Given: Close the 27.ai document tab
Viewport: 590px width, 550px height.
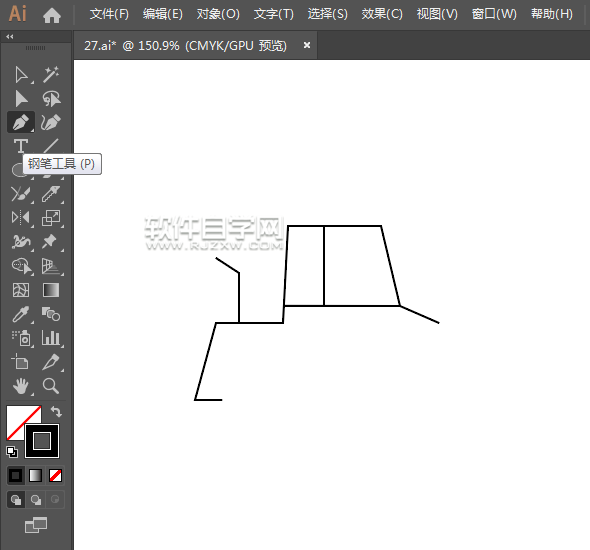Looking at the screenshot, I should [x=307, y=45].
